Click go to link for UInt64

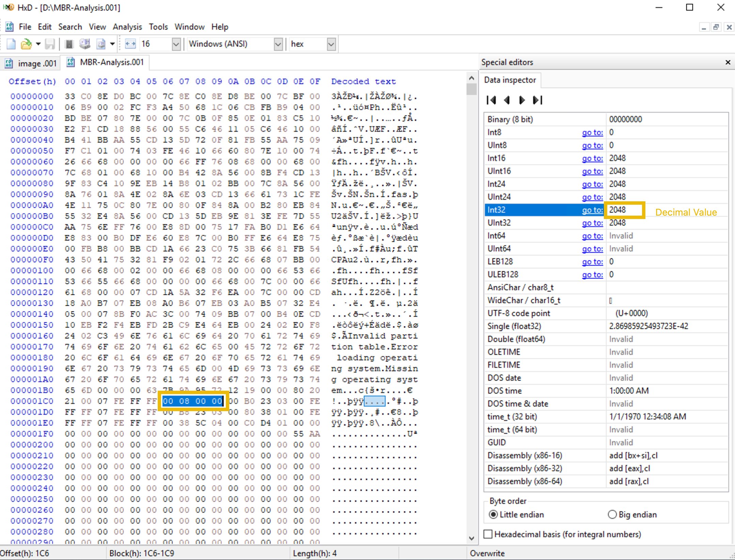(592, 249)
